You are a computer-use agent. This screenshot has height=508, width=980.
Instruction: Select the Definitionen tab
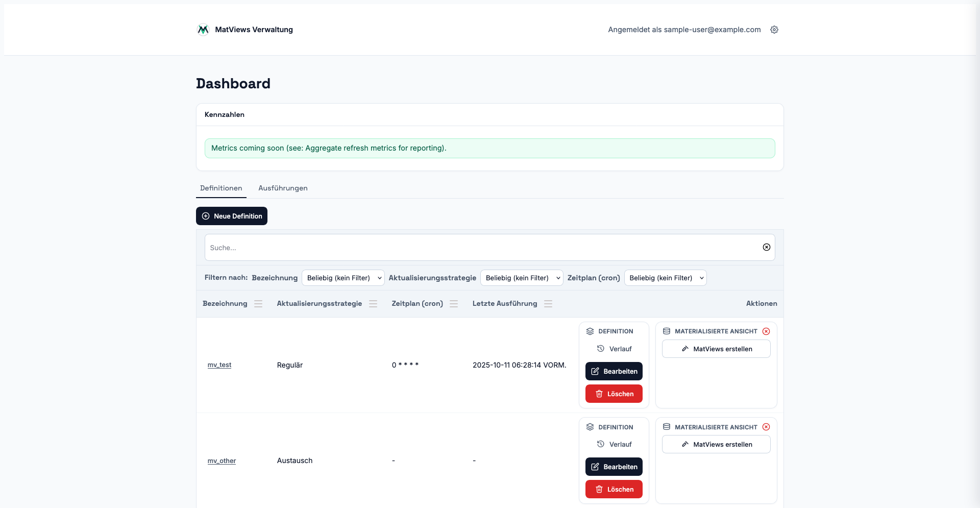[x=221, y=188]
